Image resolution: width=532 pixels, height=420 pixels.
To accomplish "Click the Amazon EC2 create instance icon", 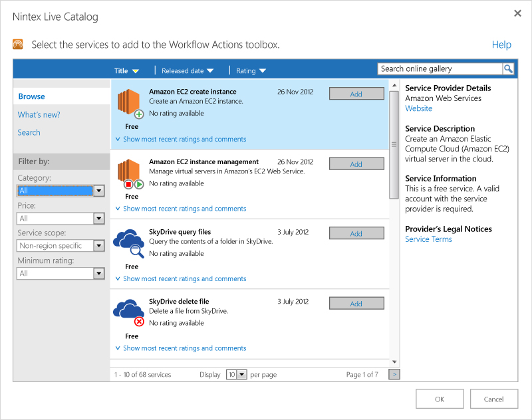I will (x=130, y=104).
